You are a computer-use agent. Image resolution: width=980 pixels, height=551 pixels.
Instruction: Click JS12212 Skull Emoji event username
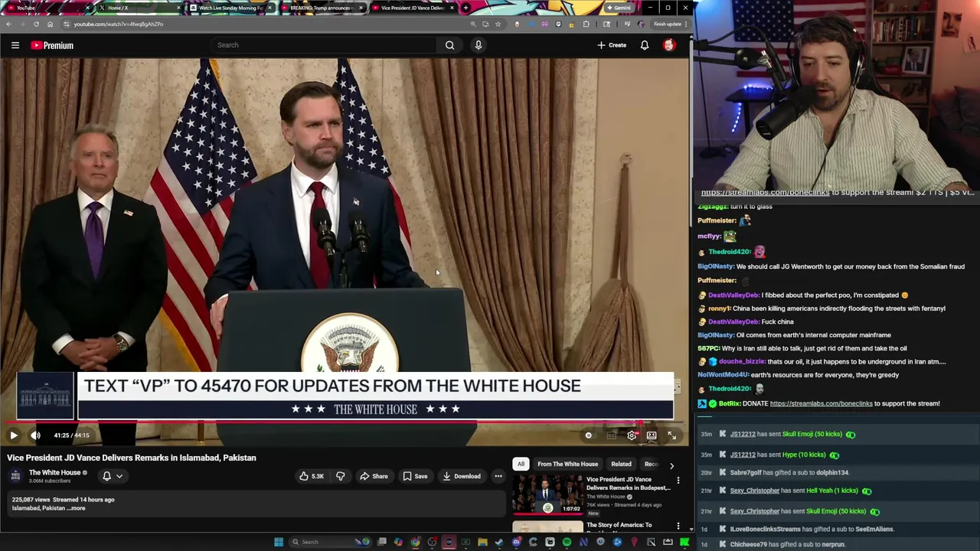[743, 434]
